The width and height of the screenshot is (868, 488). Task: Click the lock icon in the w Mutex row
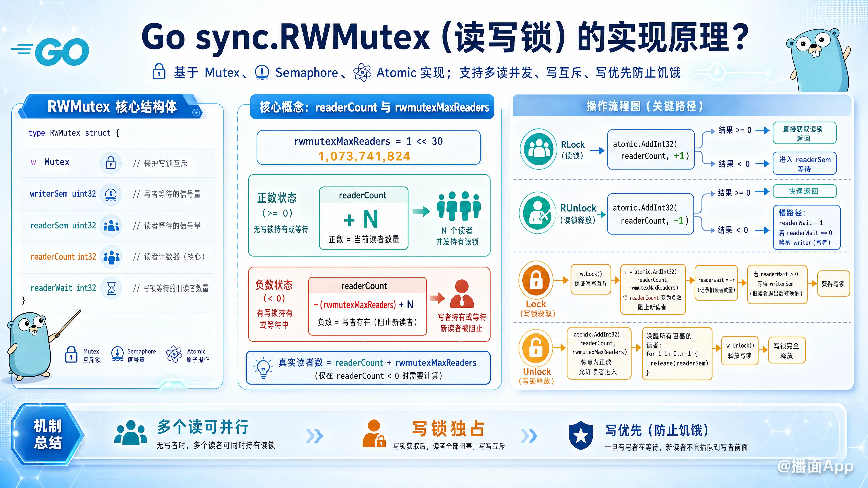111,163
